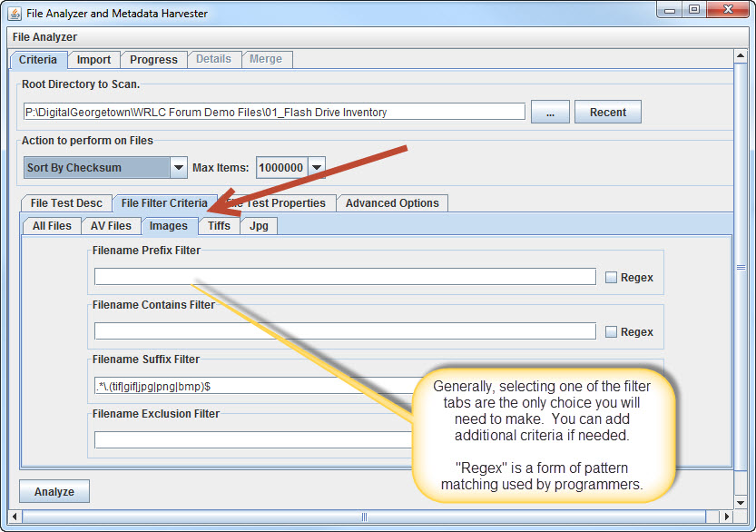Click the Filename Contains Filter text field
756x532 pixels.
[x=345, y=331]
